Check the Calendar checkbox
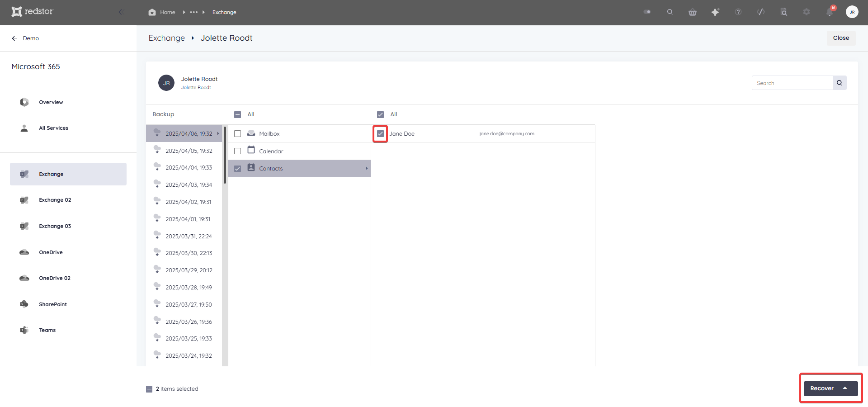The height and width of the screenshot is (407, 868). [x=237, y=151]
